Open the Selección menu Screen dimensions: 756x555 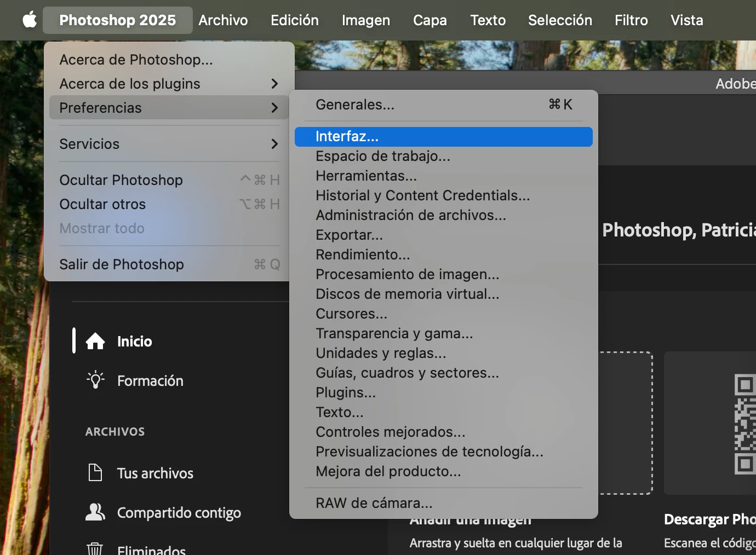click(560, 20)
